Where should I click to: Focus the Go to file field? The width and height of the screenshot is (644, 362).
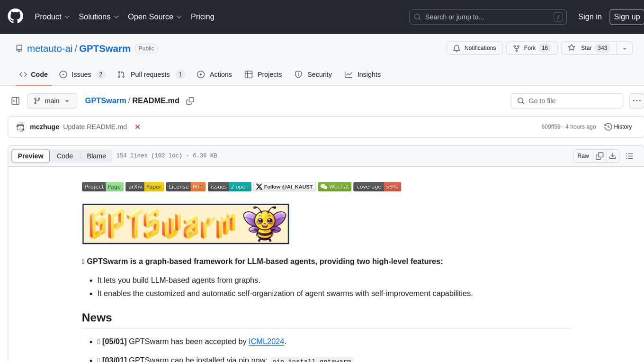point(567,101)
